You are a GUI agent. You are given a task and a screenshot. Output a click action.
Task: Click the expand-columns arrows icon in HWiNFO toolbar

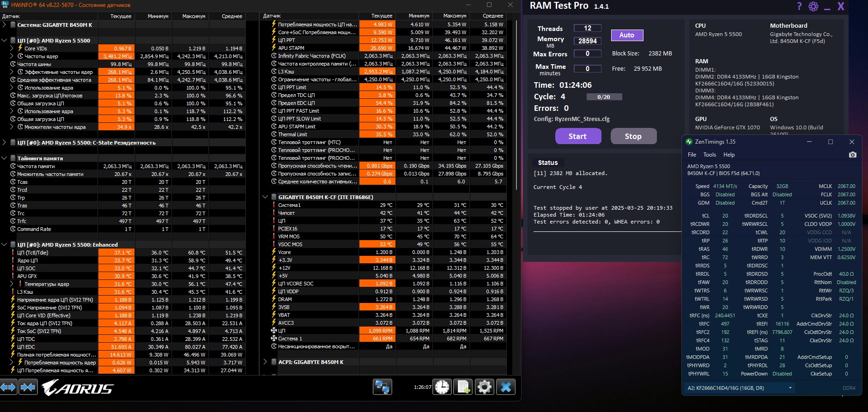click(x=9, y=387)
